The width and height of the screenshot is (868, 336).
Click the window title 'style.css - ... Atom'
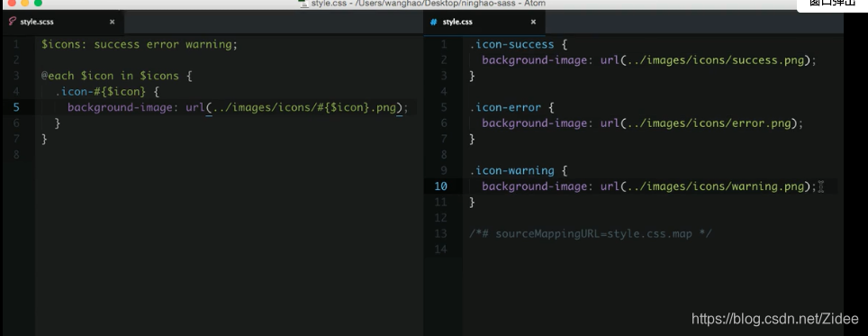pos(429,4)
